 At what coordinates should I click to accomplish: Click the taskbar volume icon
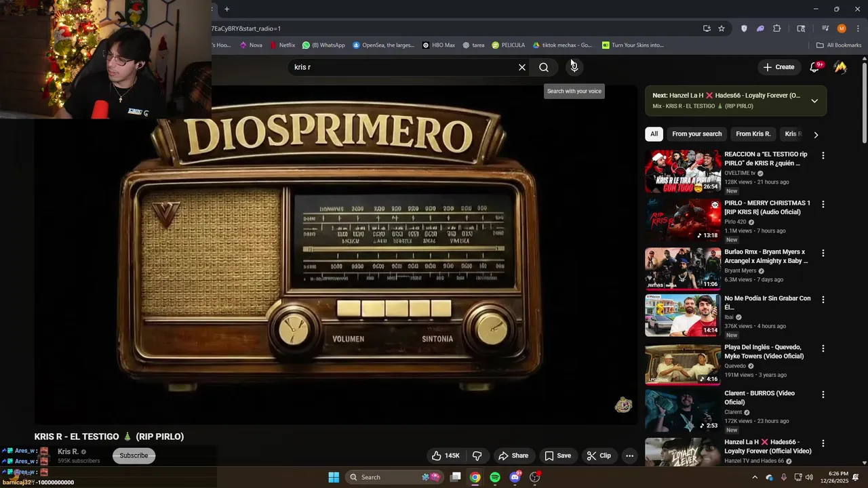809,477
